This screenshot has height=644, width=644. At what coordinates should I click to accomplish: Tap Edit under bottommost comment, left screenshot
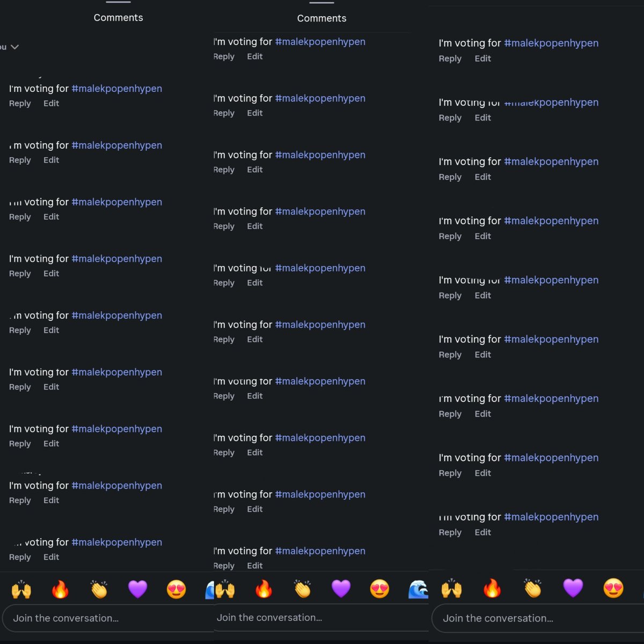pyautogui.click(x=51, y=557)
